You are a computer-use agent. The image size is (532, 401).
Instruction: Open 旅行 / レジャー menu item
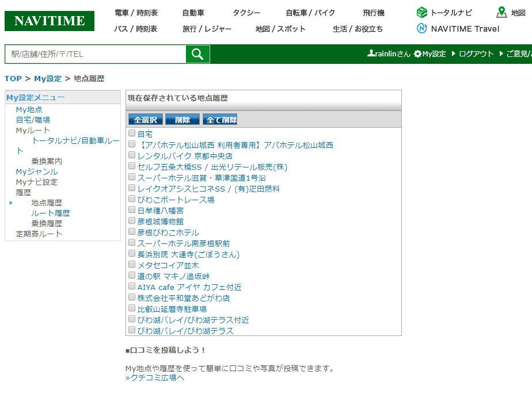pyautogui.click(x=207, y=29)
